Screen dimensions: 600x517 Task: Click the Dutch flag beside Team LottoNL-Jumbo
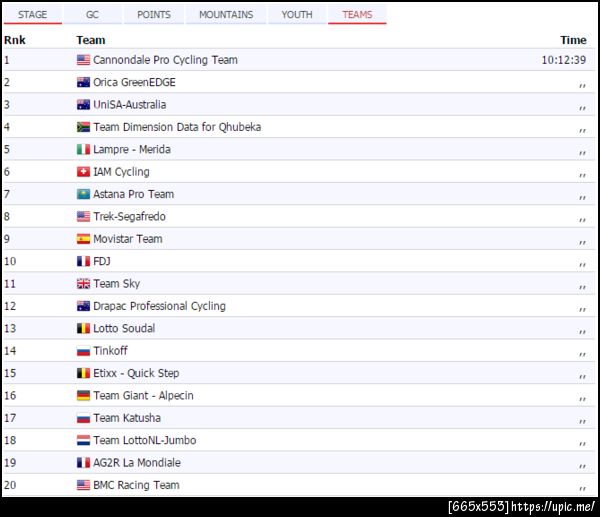click(x=83, y=440)
